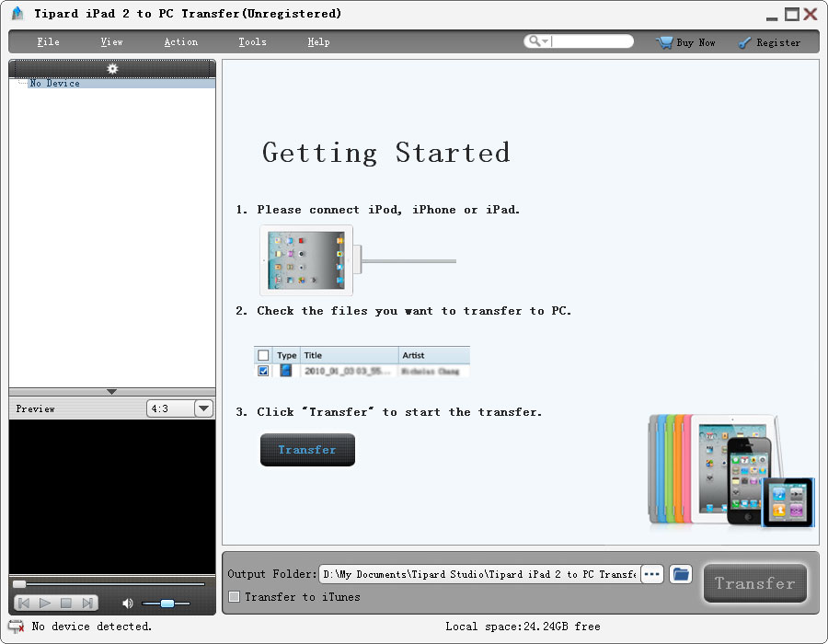Open the Tools menu
828x644 pixels.
[252, 41]
